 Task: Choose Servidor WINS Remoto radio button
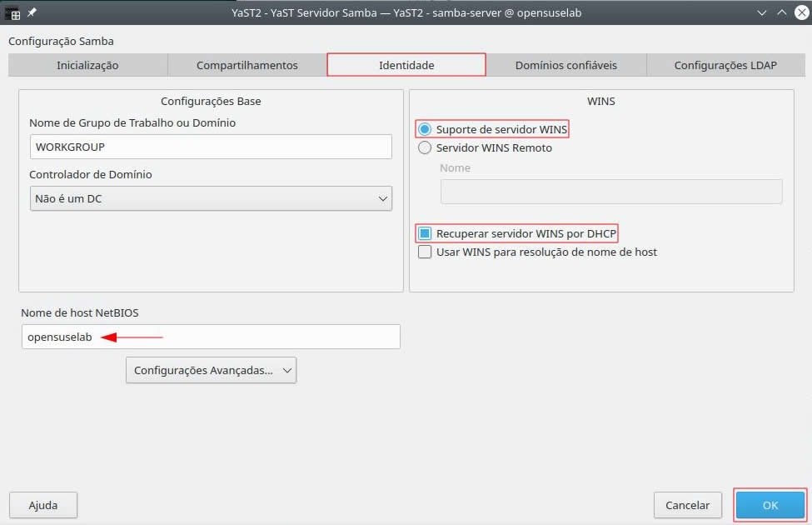(426, 148)
